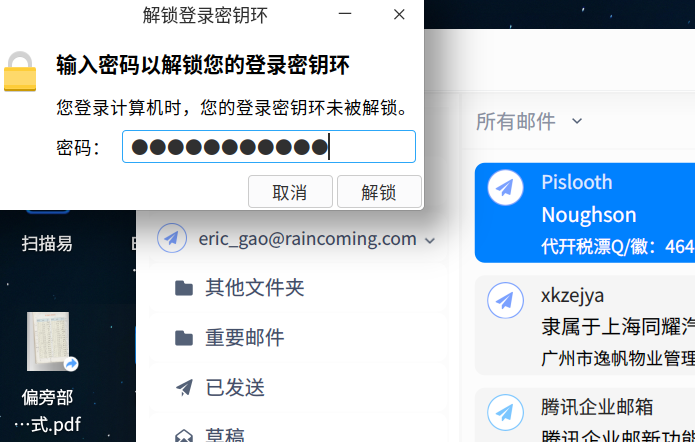Click the avatar on 腾讯企业邮箱 email
The height and width of the screenshot is (442, 695).
(x=505, y=412)
